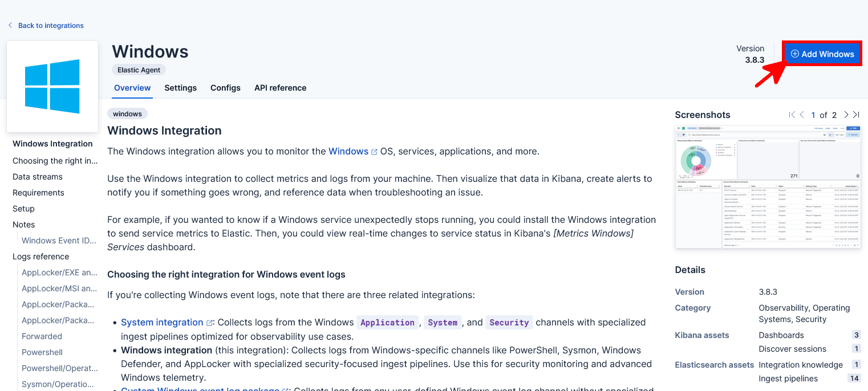Click external link icon beside Windows link
Image resolution: width=868 pixels, height=391 pixels.
click(x=374, y=152)
